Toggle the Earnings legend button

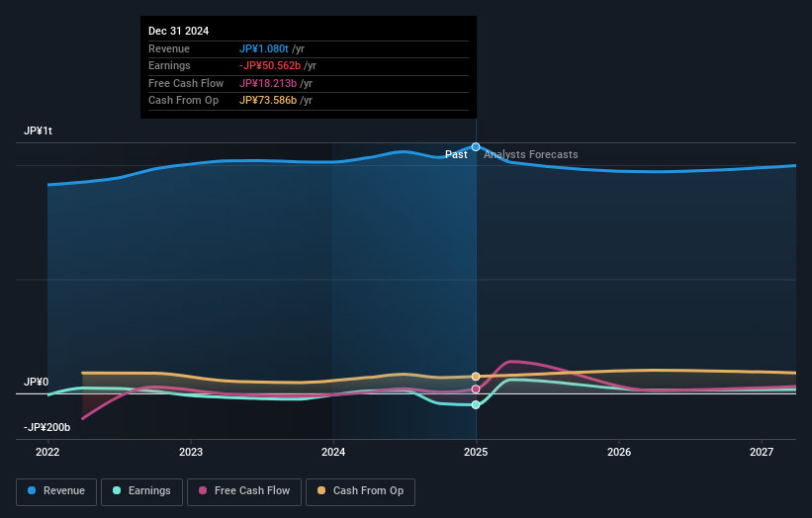point(141,491)
